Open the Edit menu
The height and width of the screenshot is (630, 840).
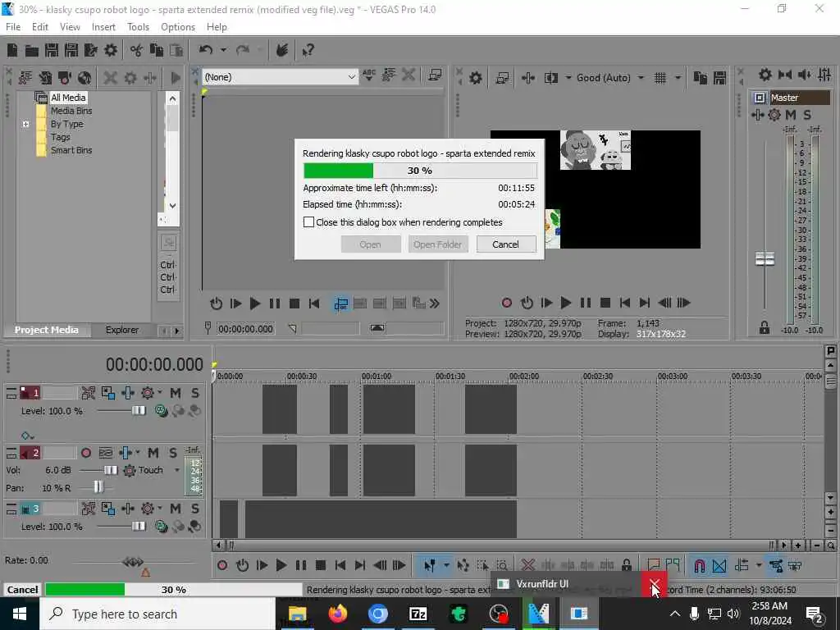[39, 27]
